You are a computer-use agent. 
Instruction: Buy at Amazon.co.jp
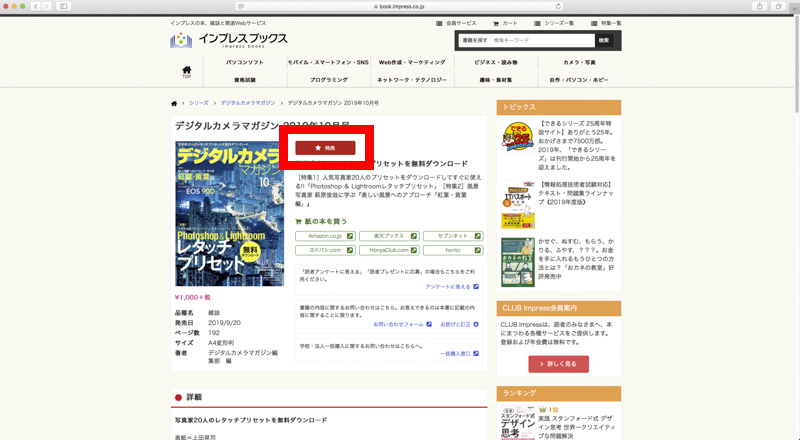pyautogui.click(x=325, y=236)
